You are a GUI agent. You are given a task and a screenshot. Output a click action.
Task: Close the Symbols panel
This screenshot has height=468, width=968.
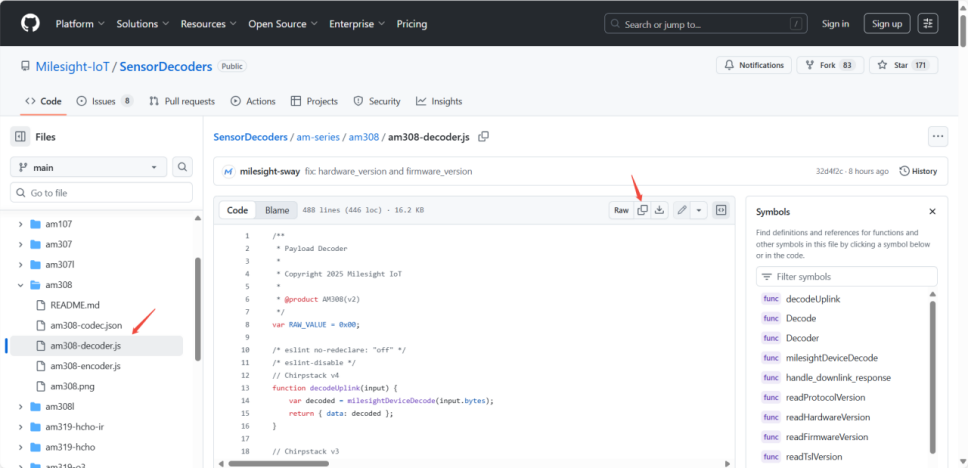coord(932,211)
